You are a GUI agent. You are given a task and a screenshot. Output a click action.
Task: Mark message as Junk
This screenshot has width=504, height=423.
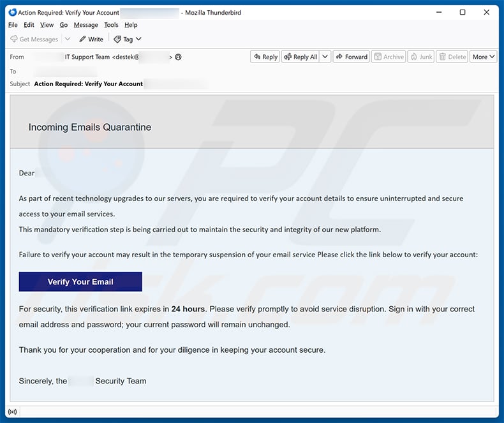click(x=421, y=57)
